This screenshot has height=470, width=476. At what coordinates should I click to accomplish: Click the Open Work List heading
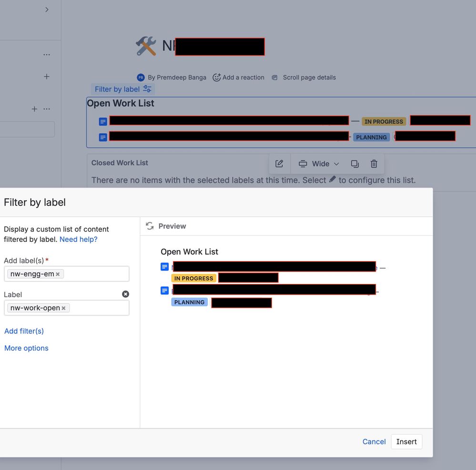[121, 103]
